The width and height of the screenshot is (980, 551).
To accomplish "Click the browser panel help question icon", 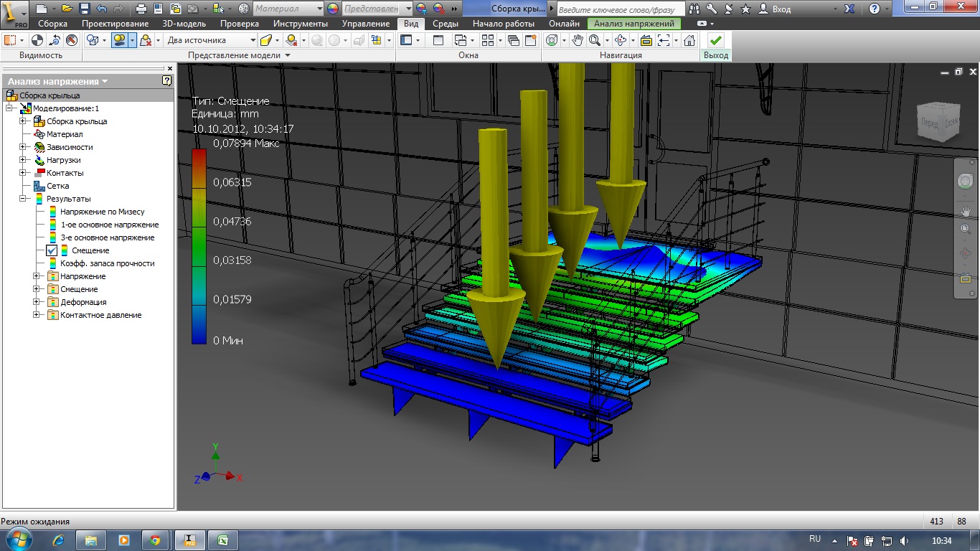I will click(166, 81).
